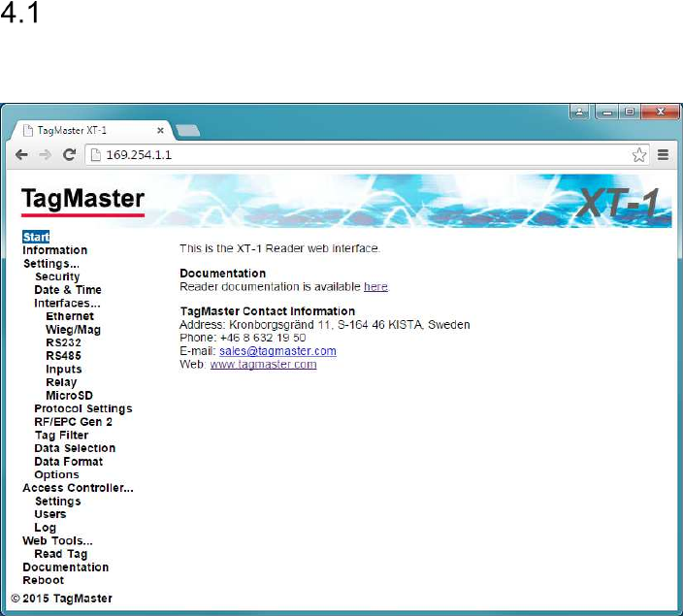Click the sales@tagmaster.com email link
The image size is (683, 616).
[277, 351]
